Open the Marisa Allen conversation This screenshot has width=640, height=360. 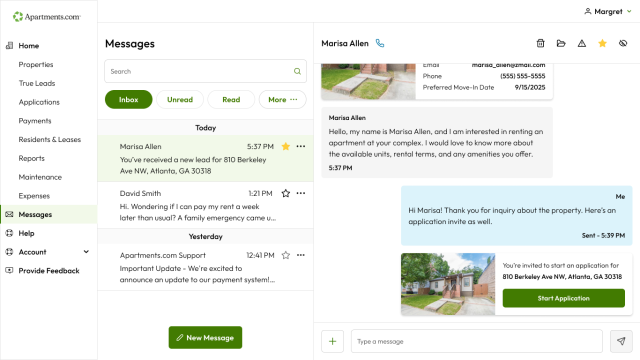pos(205,158)
